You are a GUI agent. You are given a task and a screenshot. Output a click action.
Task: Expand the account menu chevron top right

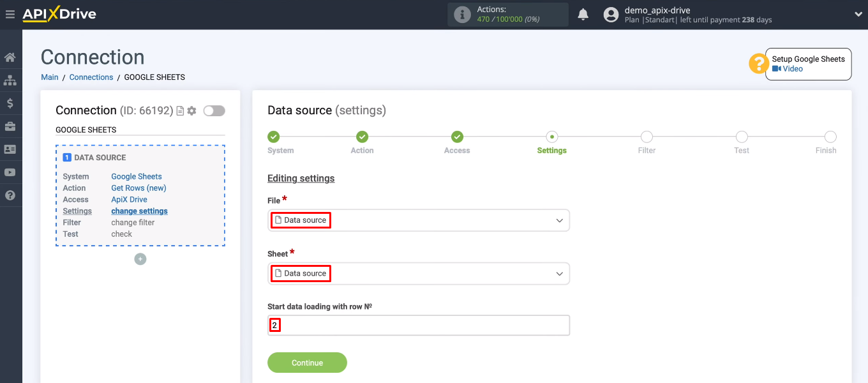(858, 13)
